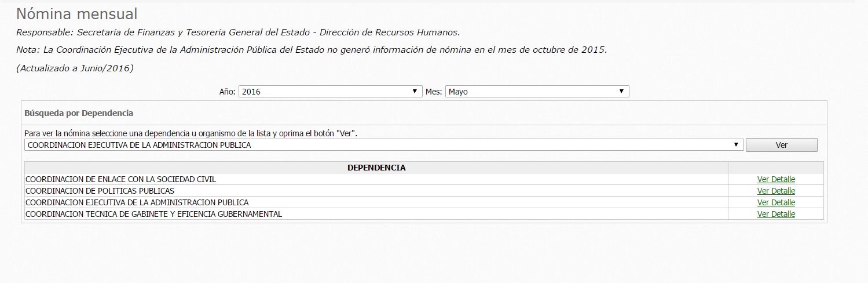
Task: Click the Actualizado a Junio/2016 note
Action: coord(75,68)
